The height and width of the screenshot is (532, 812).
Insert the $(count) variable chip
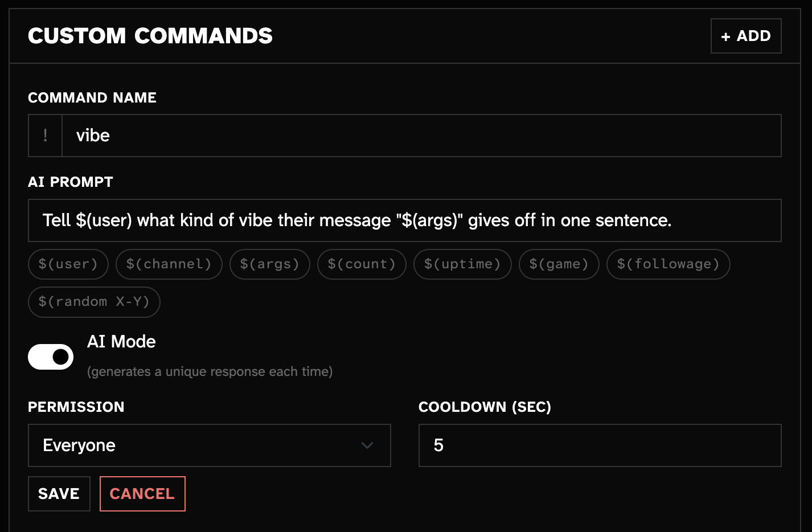pyautogui.click(x=361, y=264)
